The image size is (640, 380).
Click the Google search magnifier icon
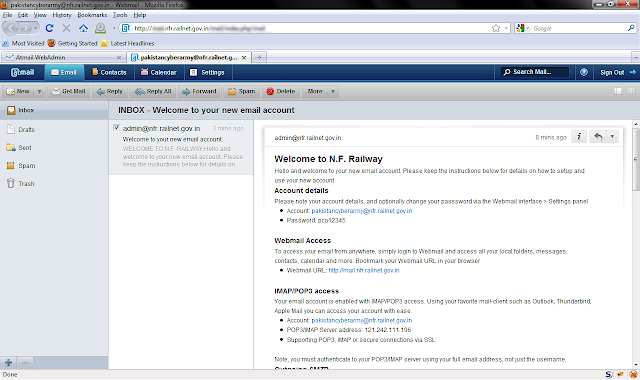tap(631, 28)
